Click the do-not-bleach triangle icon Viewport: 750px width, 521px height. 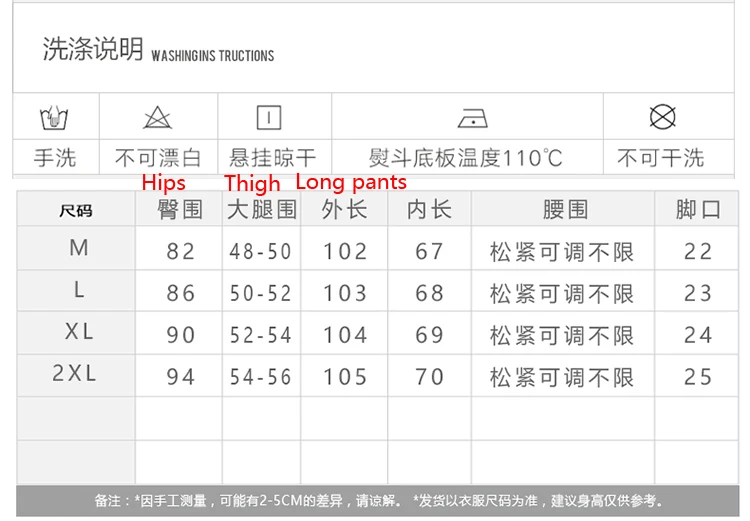[157, 118]
